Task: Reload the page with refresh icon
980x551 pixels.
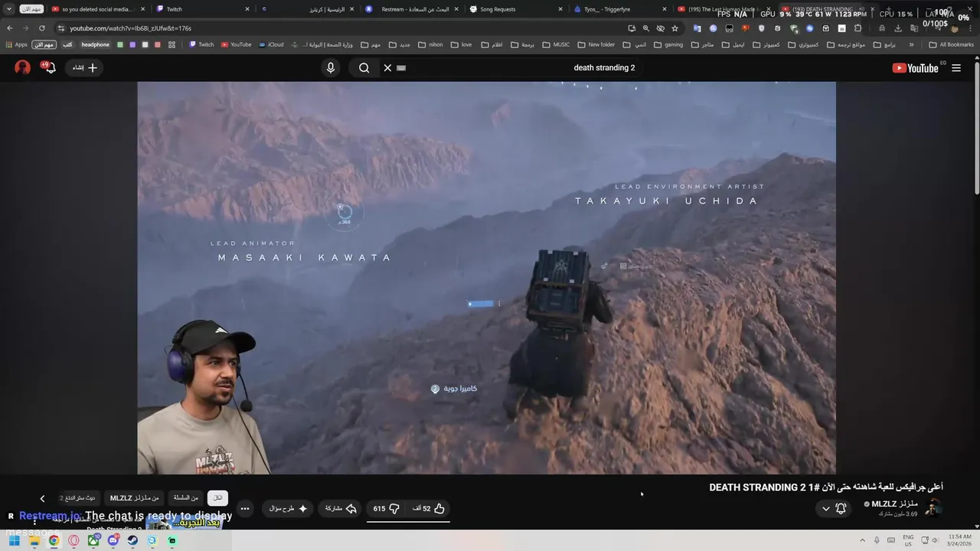Action: click(x=41, y=28)
